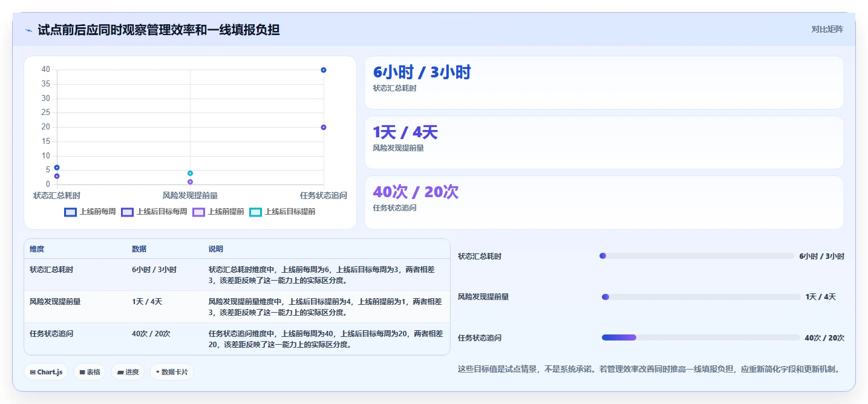Viewport: 868px width, 404px height.
Task: Click the chart point at value 40
Action: point(324,70)
